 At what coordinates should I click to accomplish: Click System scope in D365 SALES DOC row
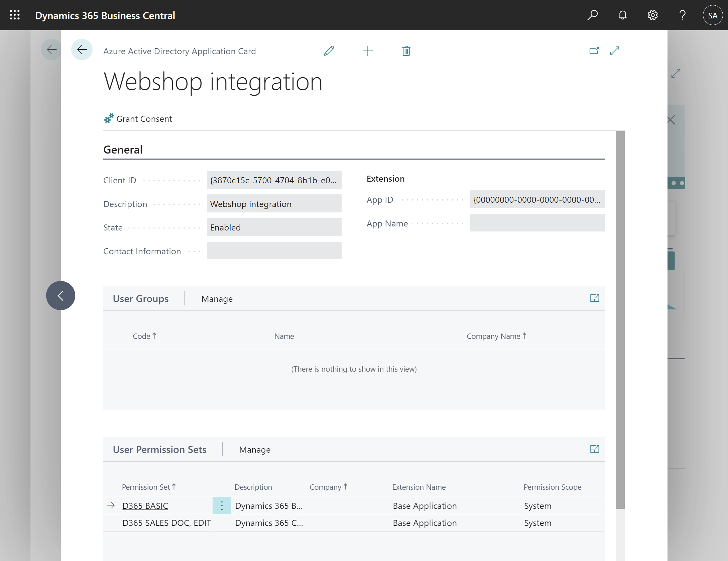click(537, 523)
